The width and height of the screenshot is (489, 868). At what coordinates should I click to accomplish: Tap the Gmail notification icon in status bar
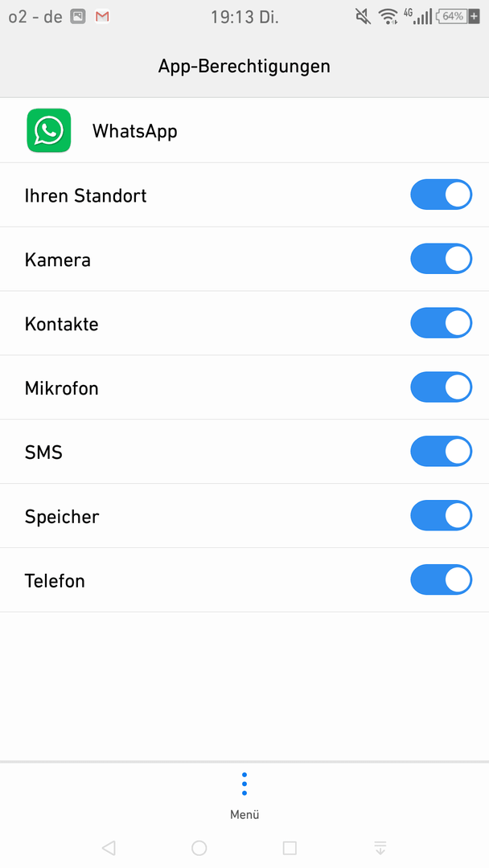point(102,17)
